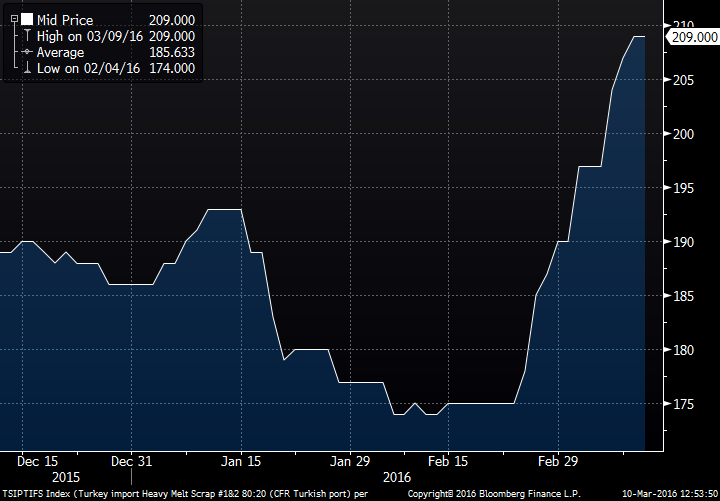720x501 pixels.
Task: Select the High on 03/09/16 legend entry
Action: [87, 35]
